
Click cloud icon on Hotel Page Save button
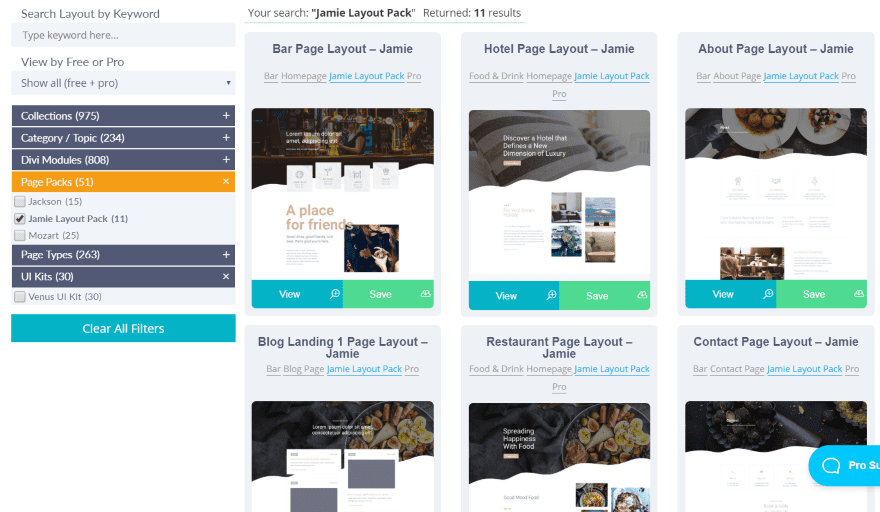tap(642, 295)
